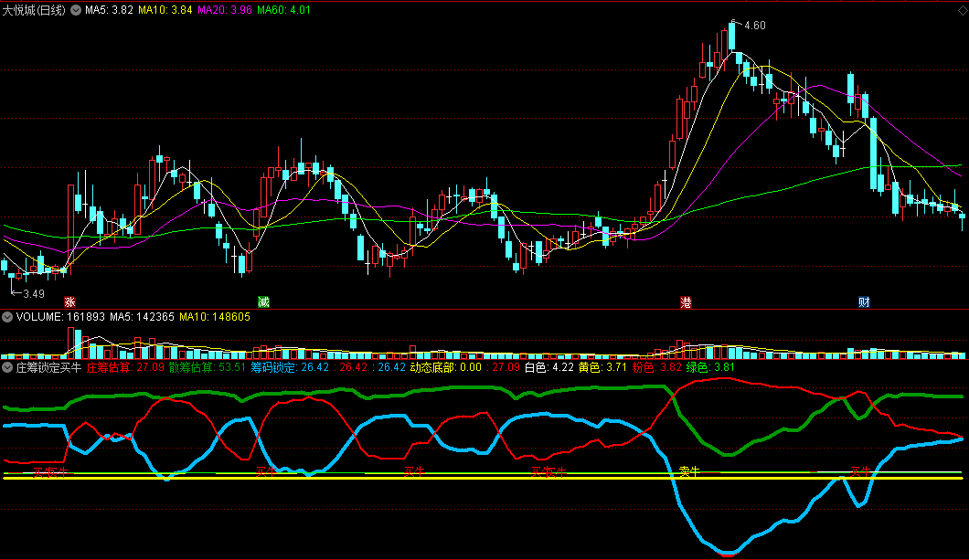
Task: Click the volume MA5: 142365 label
Action: (x=142, y=317)
